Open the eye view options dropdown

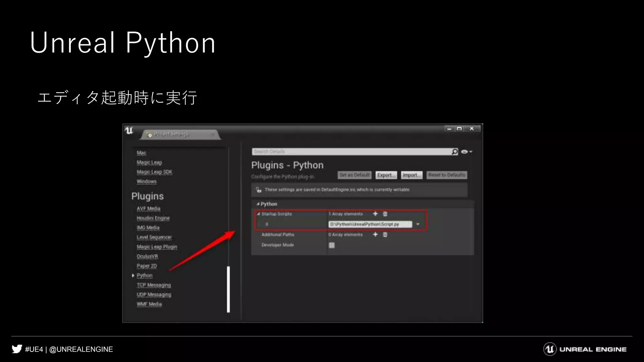click(x=467, y=152)
